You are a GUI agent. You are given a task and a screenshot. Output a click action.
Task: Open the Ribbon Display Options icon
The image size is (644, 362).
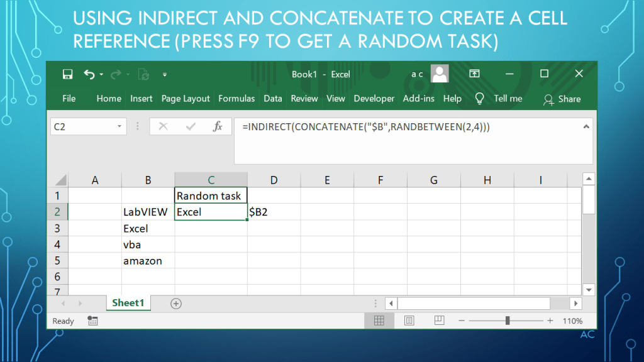[x=474, y=74]
